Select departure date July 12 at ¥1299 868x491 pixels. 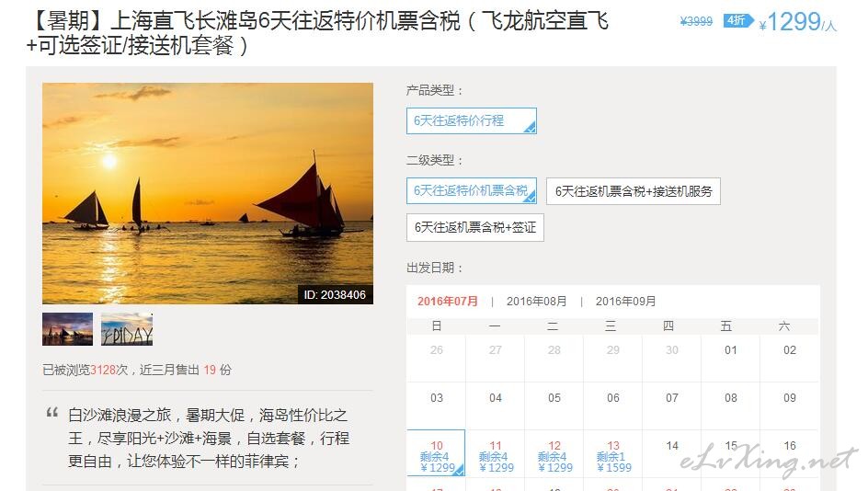554,452
